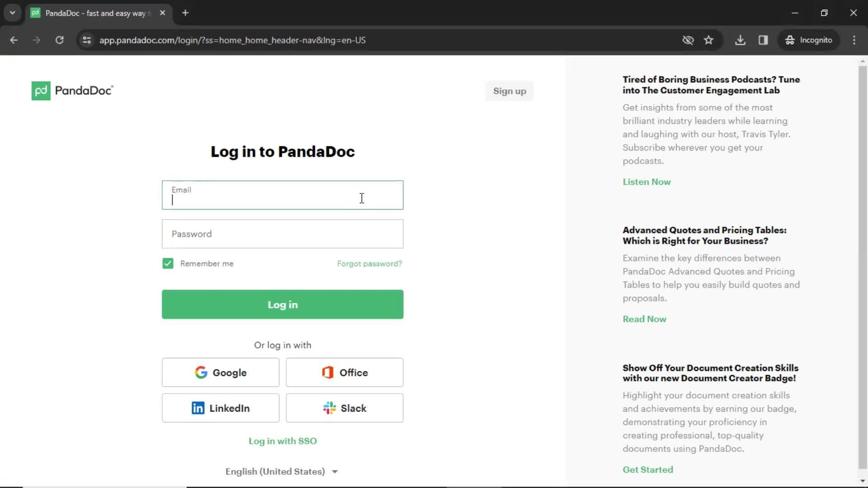
Task: Click the browser reload icon
Action: pyautogui.click(x=59, y=40)
